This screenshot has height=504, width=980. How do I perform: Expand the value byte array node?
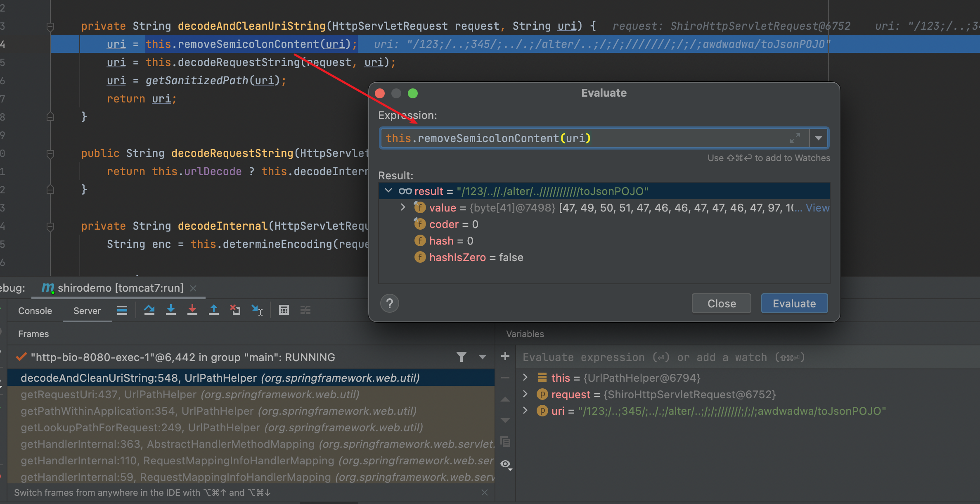point(403,207)
